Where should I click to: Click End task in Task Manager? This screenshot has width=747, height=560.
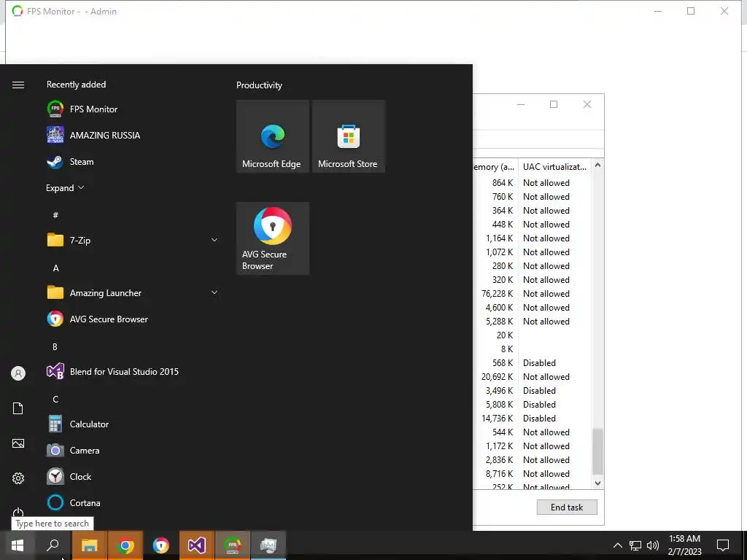(567, 507)
